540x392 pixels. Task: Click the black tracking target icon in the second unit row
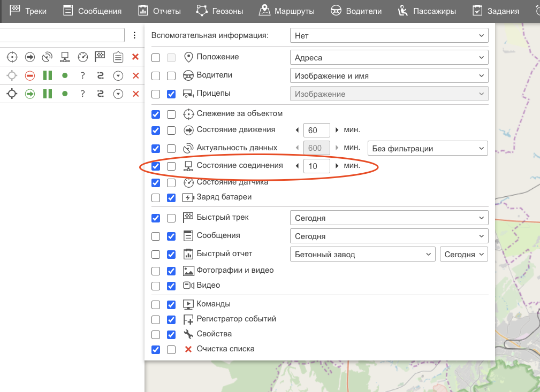[x=12, y=94]
